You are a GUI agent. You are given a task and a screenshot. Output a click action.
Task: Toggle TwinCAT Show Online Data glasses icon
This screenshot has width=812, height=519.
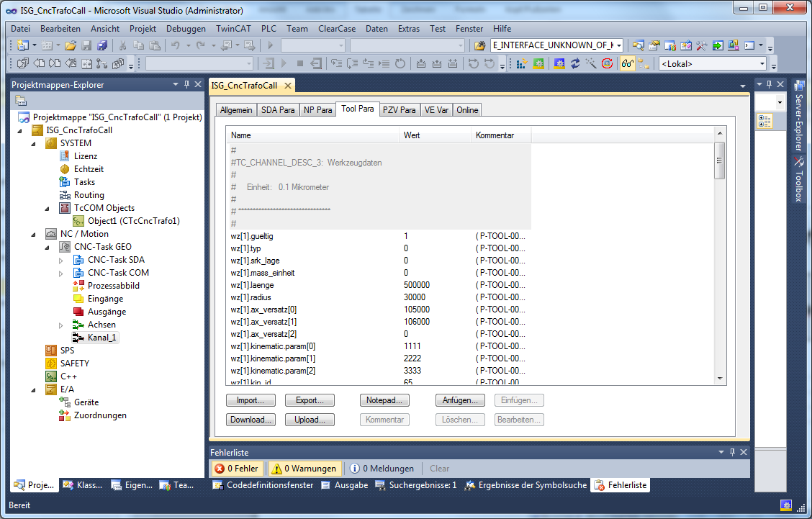pyautogui.click(x=628, y=64)
